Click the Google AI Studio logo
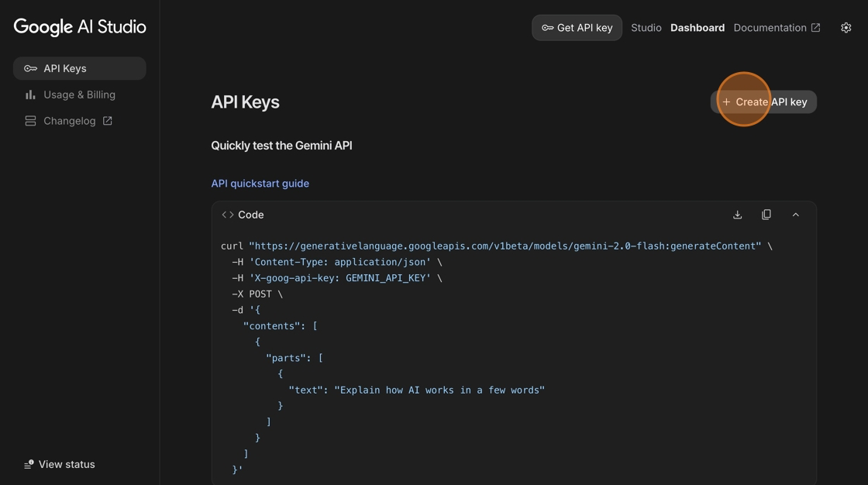 click(x=80, y=27)
